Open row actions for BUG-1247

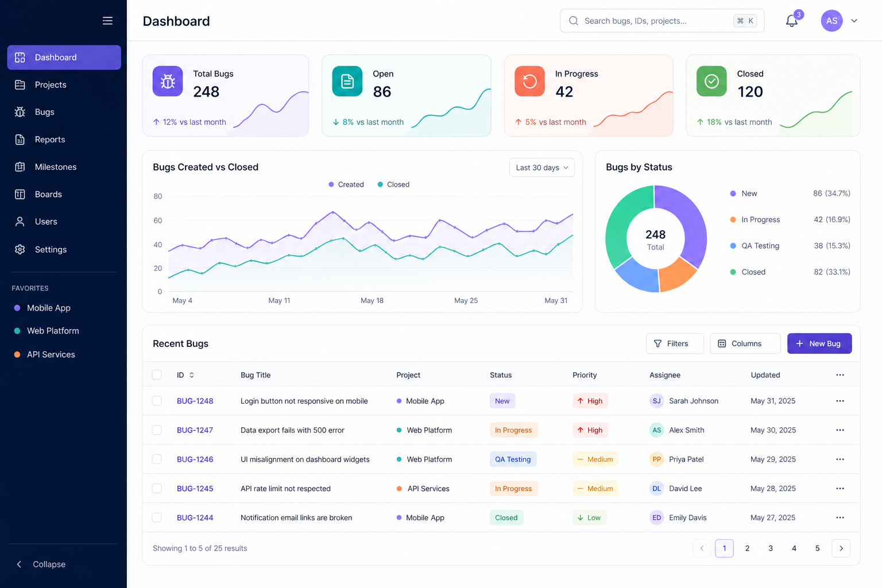[x=840, y=430]
